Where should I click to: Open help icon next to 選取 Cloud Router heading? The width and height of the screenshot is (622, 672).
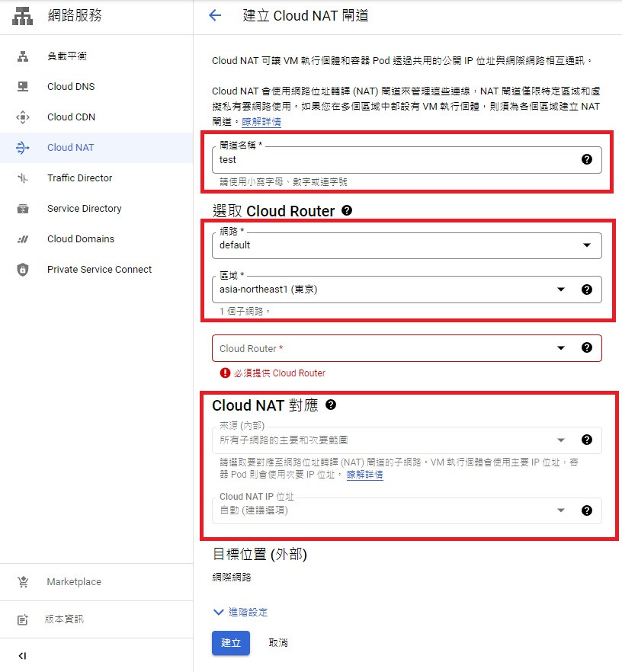(x=347, y=210)
